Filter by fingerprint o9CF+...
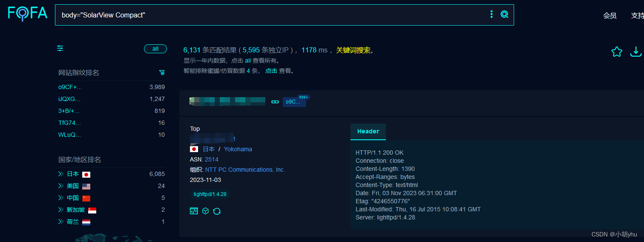The height and width of the screenshot is (242, 644). (x=70, y=87)
